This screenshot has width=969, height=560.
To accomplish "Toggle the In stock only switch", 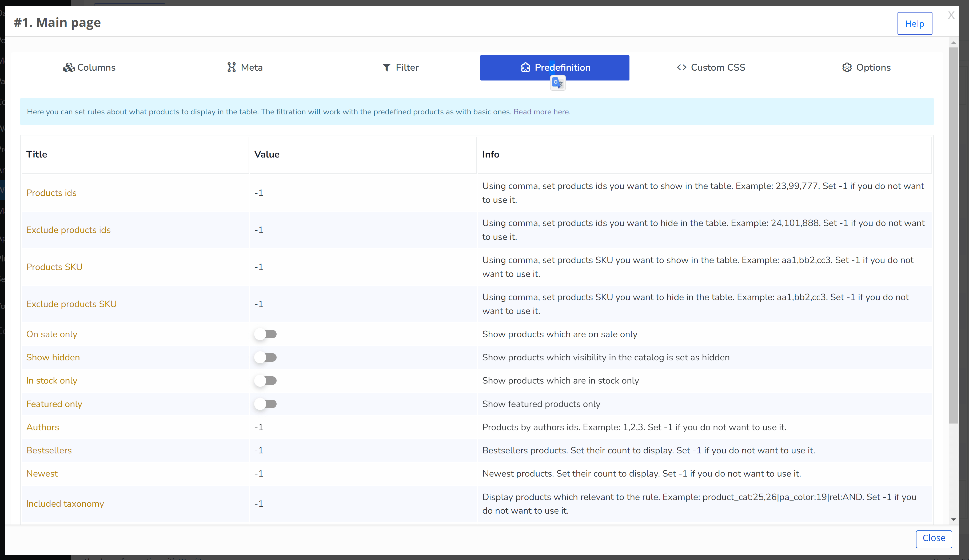I will click(265, 381).
